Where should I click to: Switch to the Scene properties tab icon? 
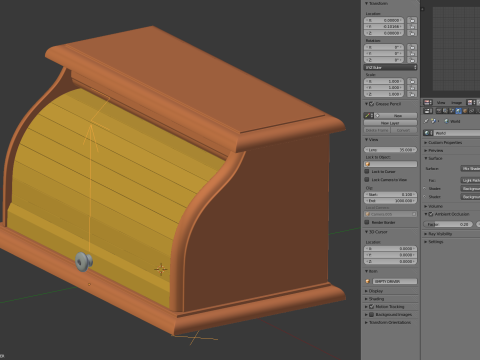pos(452,111)
